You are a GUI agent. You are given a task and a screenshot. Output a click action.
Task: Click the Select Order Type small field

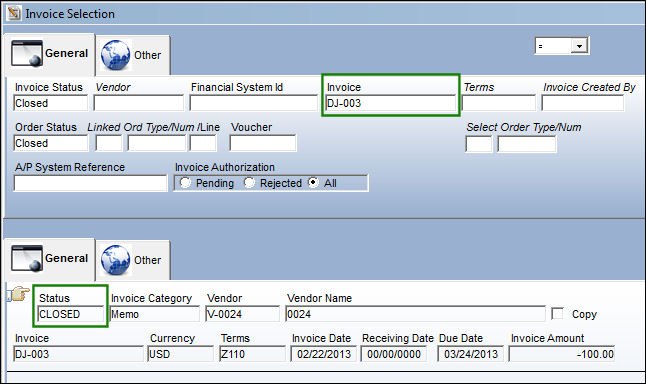[479, 144]
